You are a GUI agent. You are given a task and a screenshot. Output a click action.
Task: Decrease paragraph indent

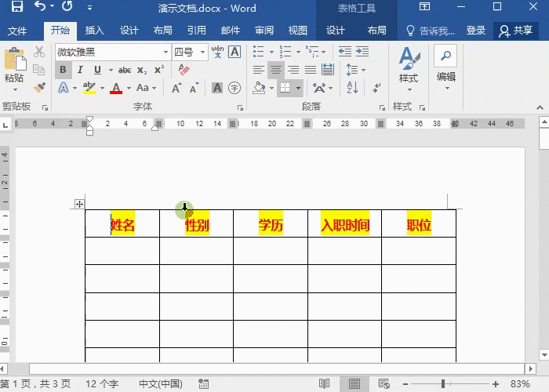pyautogui.click(x=345, y=52)
